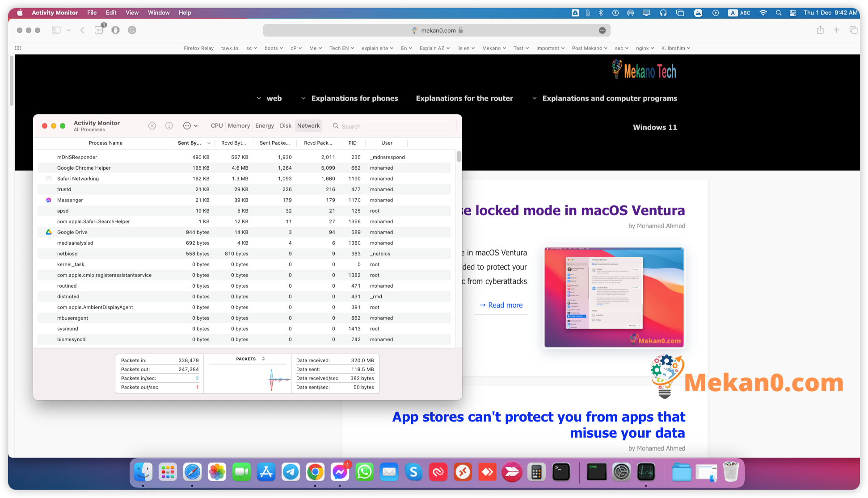Open a new Safari tab with plus
Image resolution: width=868 pixels, height=498 pixels.
[836, 30]
